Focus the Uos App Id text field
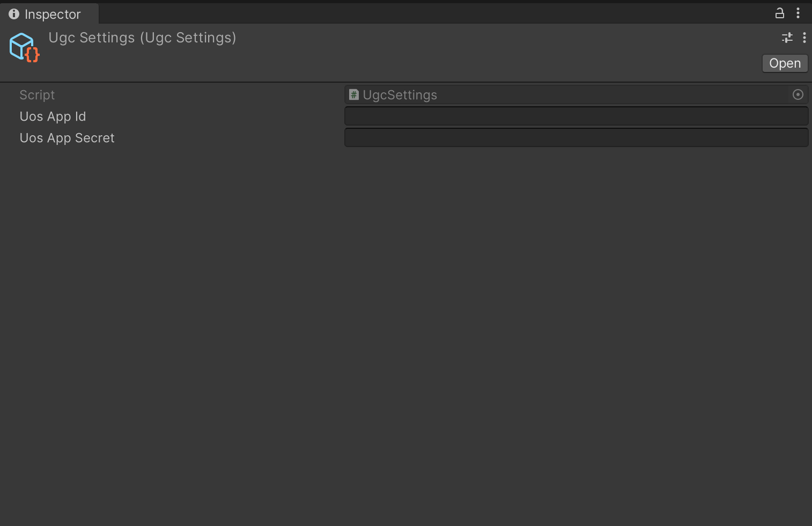The height and width of the screenshot is (526, 812). (576, 116)
